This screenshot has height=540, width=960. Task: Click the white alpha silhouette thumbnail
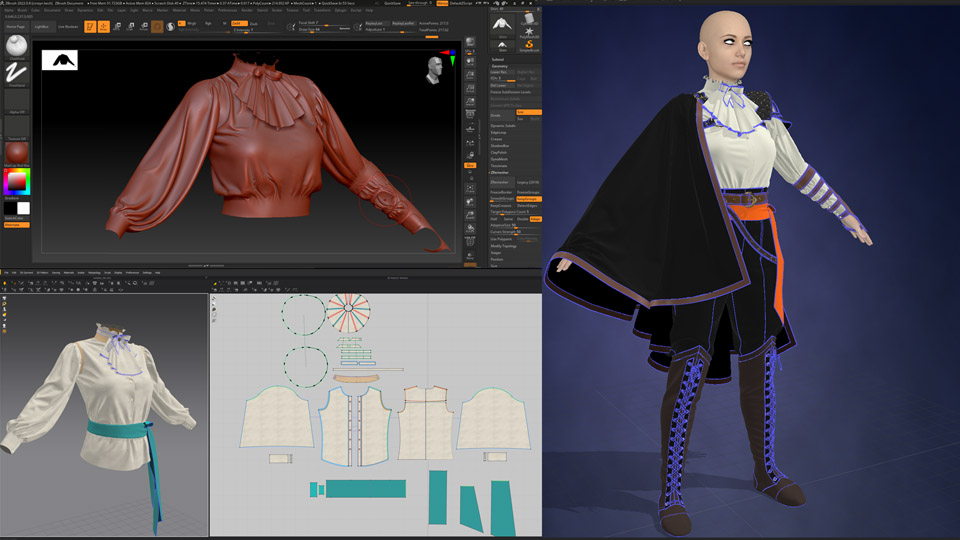(x=59, y=60)
